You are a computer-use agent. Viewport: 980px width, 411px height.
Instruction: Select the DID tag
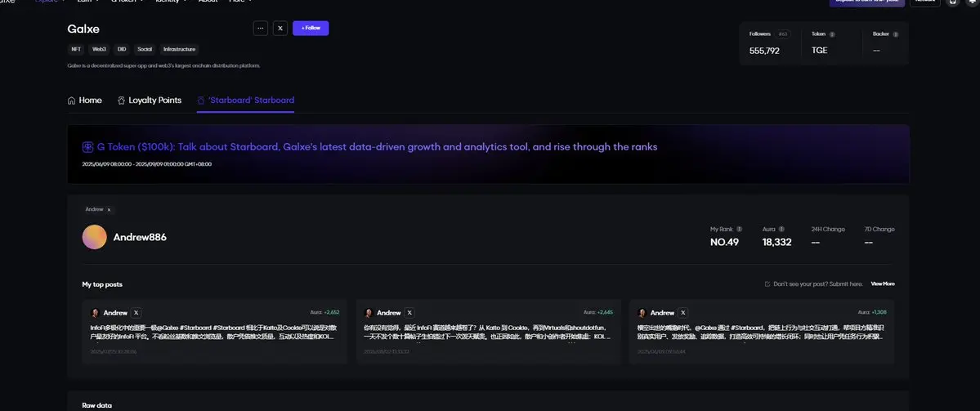click(x=122, y=49)
